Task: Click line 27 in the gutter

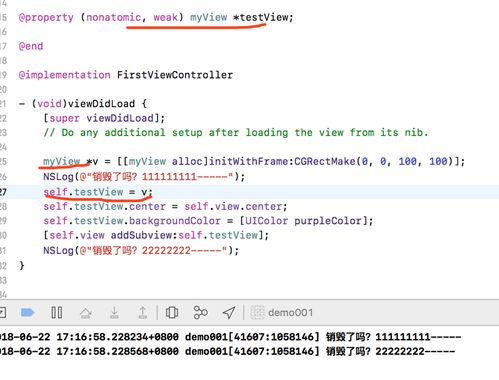Action: pos(3,192)
